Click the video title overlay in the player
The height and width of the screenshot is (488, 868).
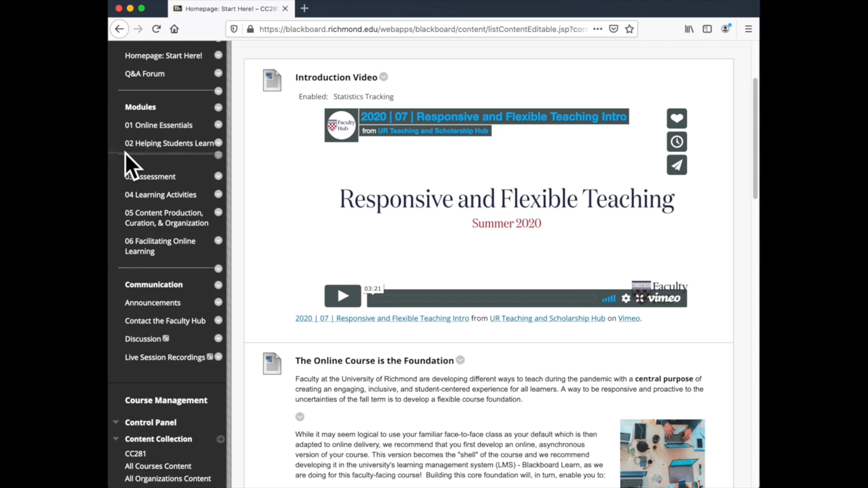(494, 116)
